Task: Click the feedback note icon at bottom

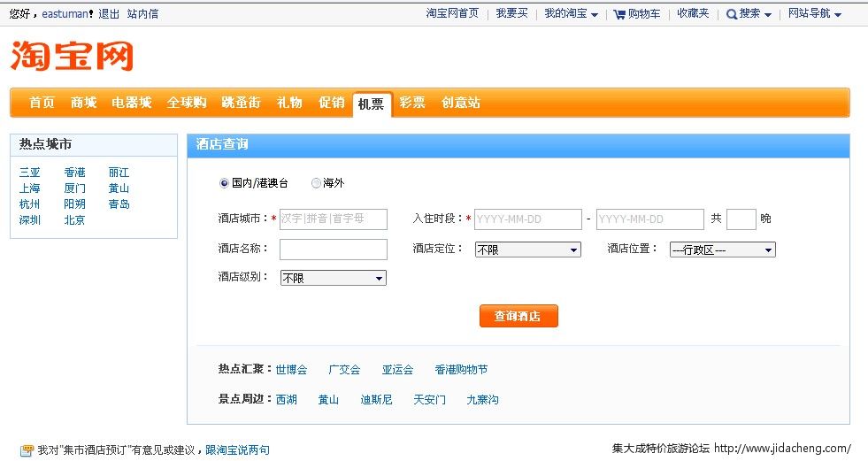Action: click(27, 450)
